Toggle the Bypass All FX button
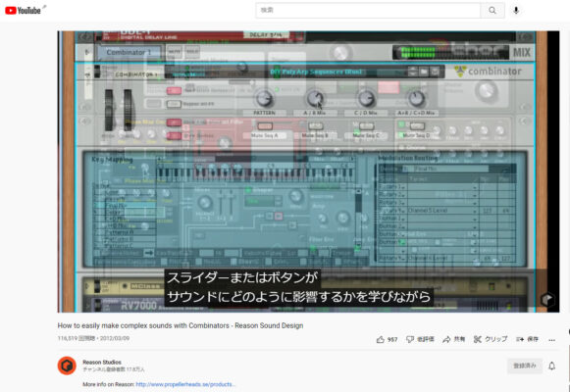This screenshot has width=570, height=392. (x=174, y=104)
